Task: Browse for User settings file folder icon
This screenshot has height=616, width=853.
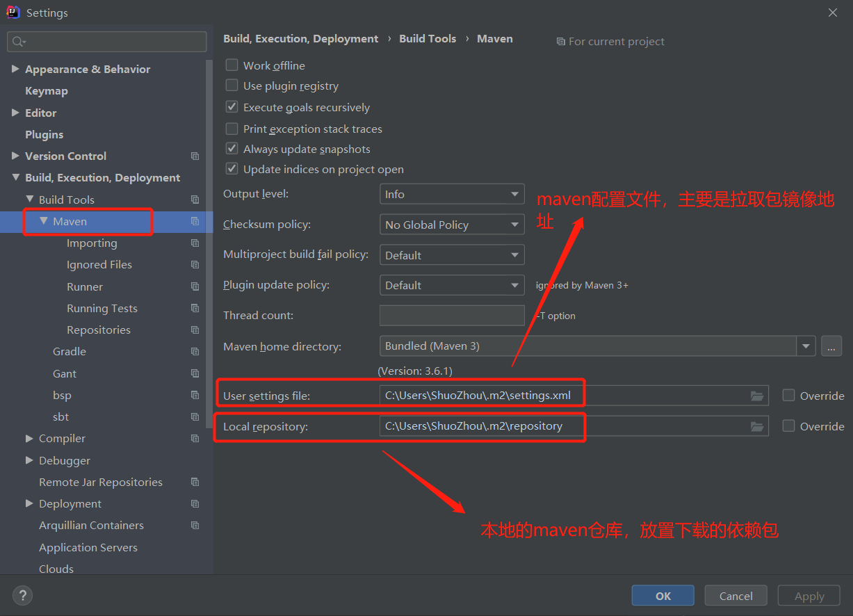Action: [x=757, y=396]
